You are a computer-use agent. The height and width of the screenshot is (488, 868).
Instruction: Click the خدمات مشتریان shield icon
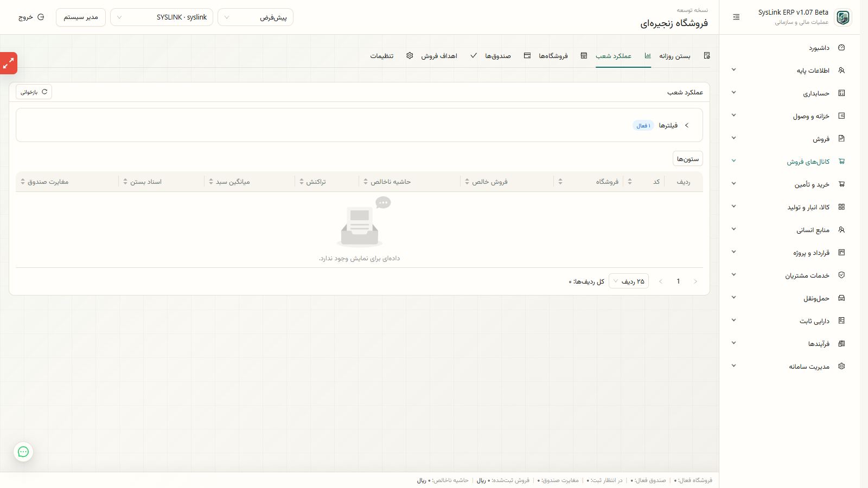(841, 275)
